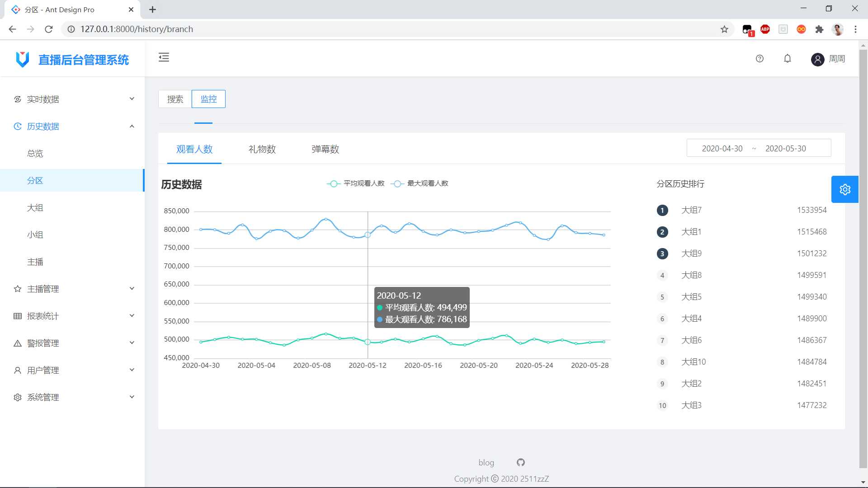Click ranking row 大组7
Image resolution: width=868 pixels, height=488 pixels.
[x=741, y=210]
